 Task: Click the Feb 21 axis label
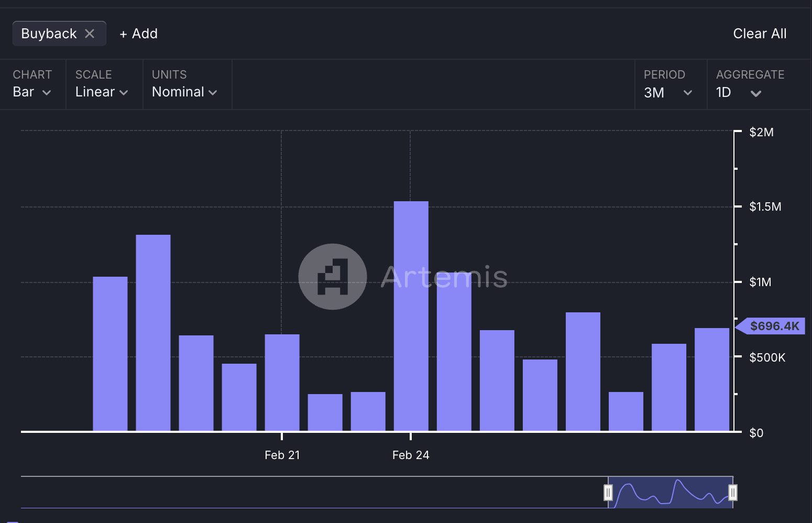[282, 455]
